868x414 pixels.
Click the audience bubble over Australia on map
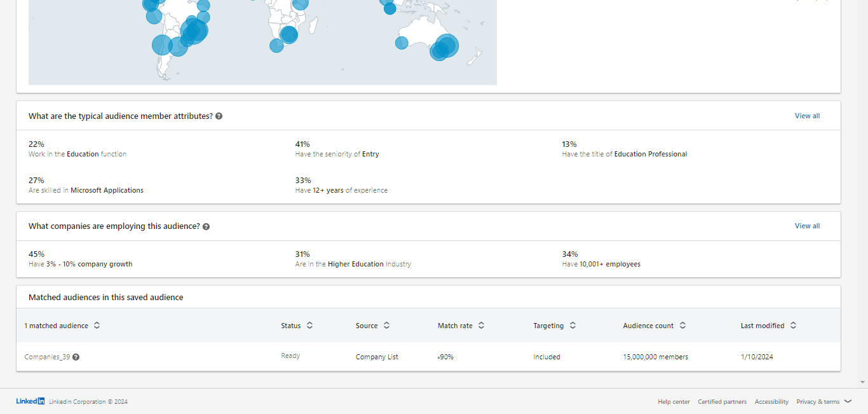click(445, 47)
